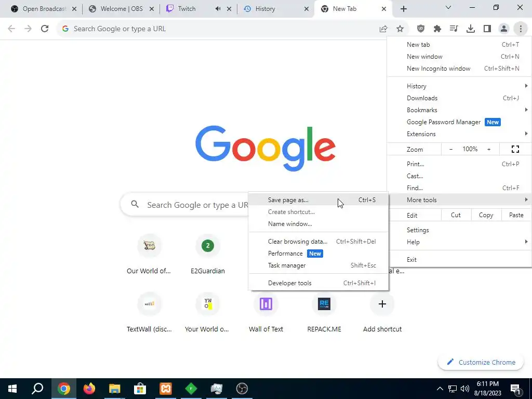Image resolution: width=532 pixels, height=399 pixels.
Task: Open volume control in system tray
Action: pos(465,389)
